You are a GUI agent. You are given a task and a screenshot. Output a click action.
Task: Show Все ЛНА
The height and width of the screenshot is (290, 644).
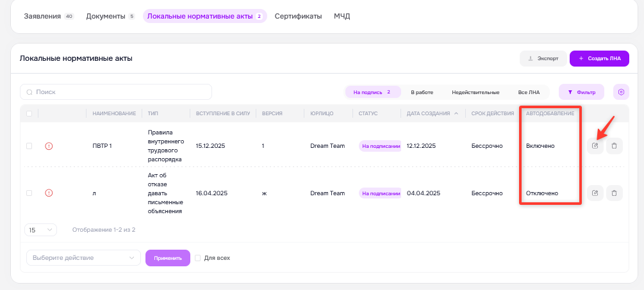(x=529, y=92)
